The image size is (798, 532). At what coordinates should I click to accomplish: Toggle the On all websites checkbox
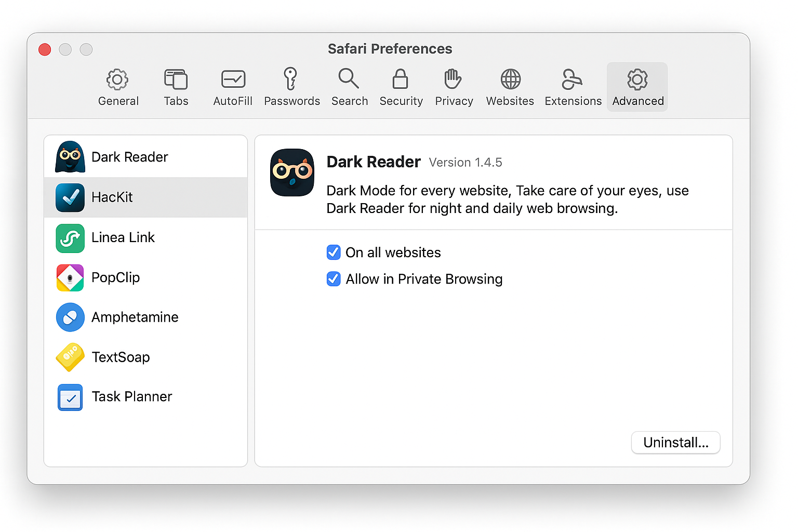[334, 252]
